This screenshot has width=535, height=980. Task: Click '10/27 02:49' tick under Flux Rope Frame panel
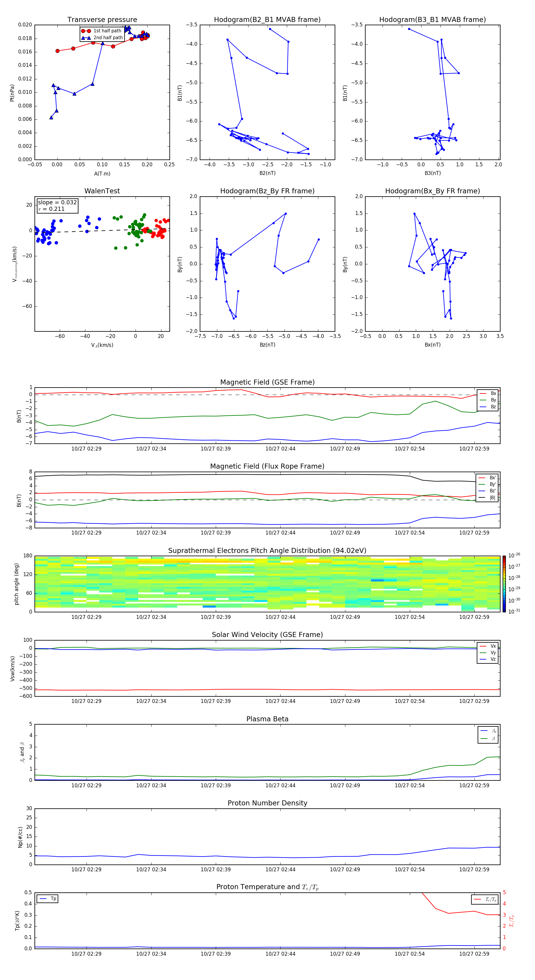345,533
